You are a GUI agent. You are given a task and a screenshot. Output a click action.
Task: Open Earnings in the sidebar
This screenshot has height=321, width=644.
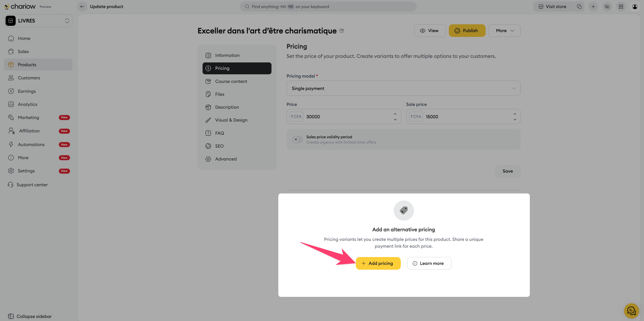click(x=27, y=91)
